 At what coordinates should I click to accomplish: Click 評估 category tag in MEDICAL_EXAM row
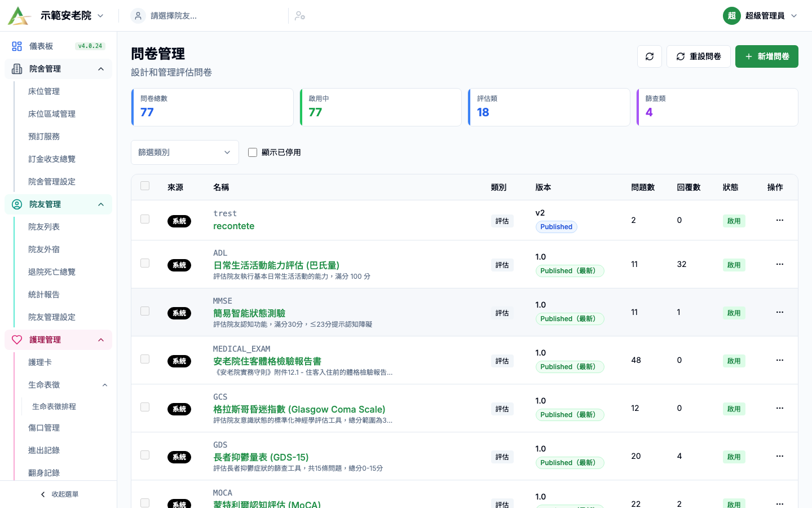coord(502,361)
